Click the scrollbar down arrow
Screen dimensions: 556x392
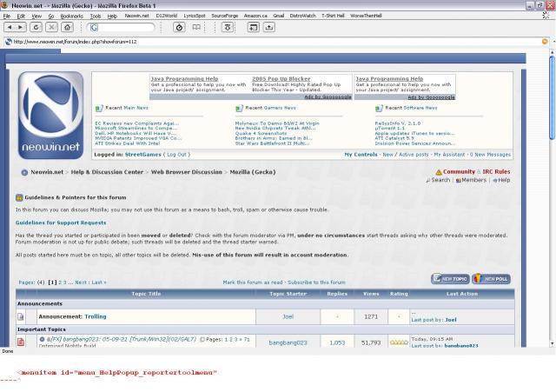click(x=553, y=343)
